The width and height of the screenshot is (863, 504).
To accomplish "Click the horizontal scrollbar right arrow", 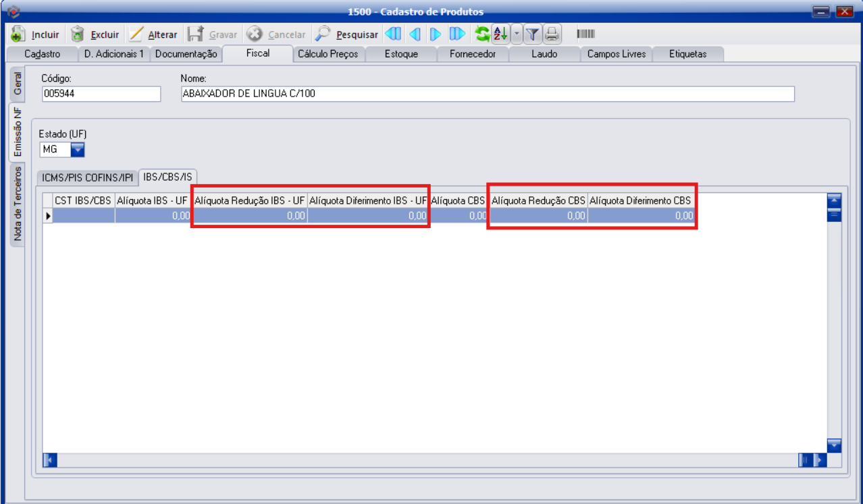I will [x=820, y=460].
